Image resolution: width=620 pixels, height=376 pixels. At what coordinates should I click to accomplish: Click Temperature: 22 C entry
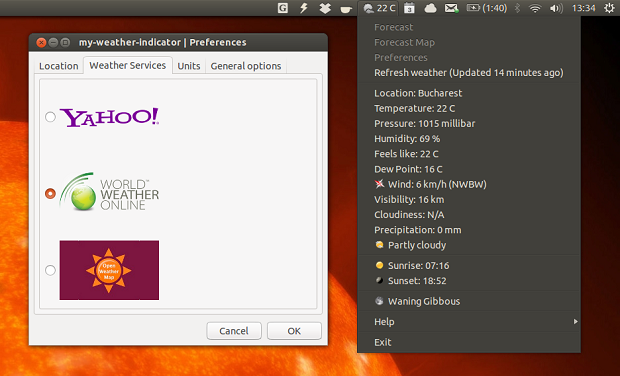(469, 108)
